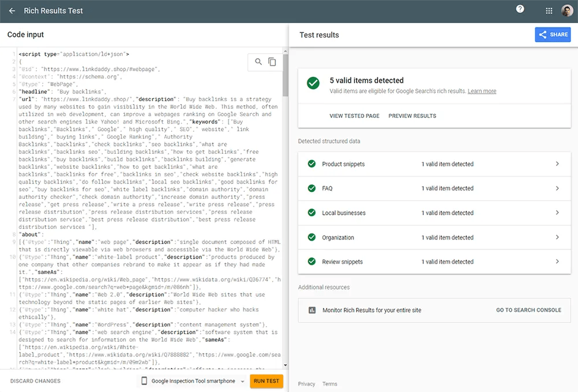This screenshot has height=392, width=578.
Task: Follow the Learn more link
Action: coord(482,91)
